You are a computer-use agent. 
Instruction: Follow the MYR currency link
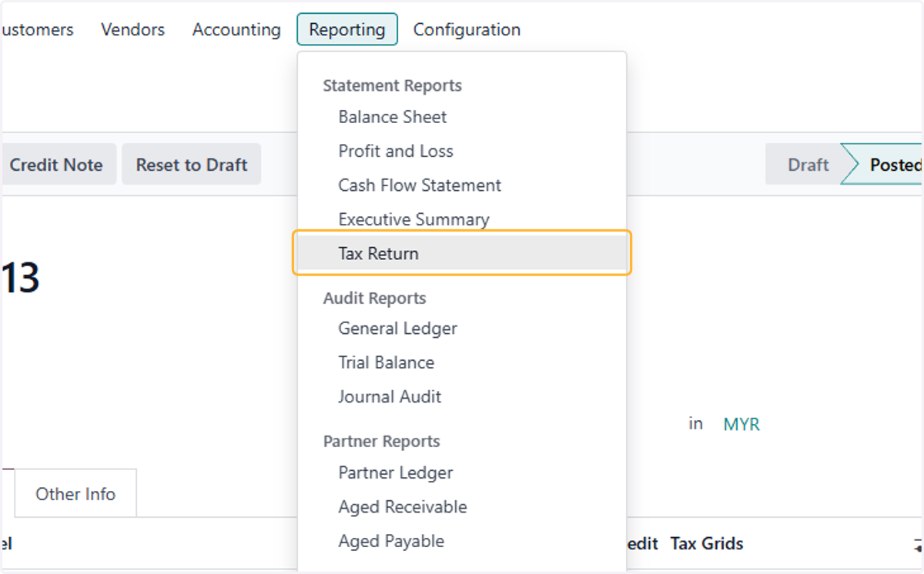742,424
